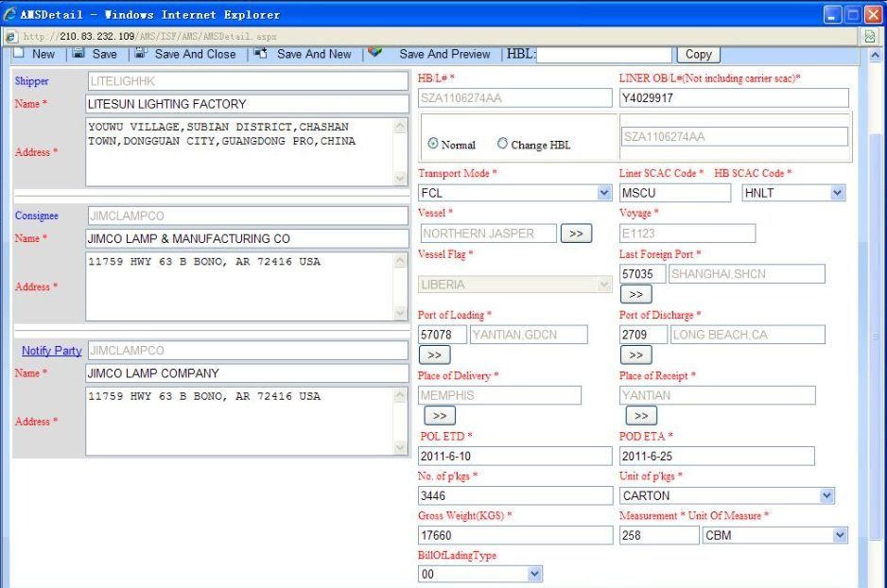Click the Gross Weight field 17660

coord(514,535)
